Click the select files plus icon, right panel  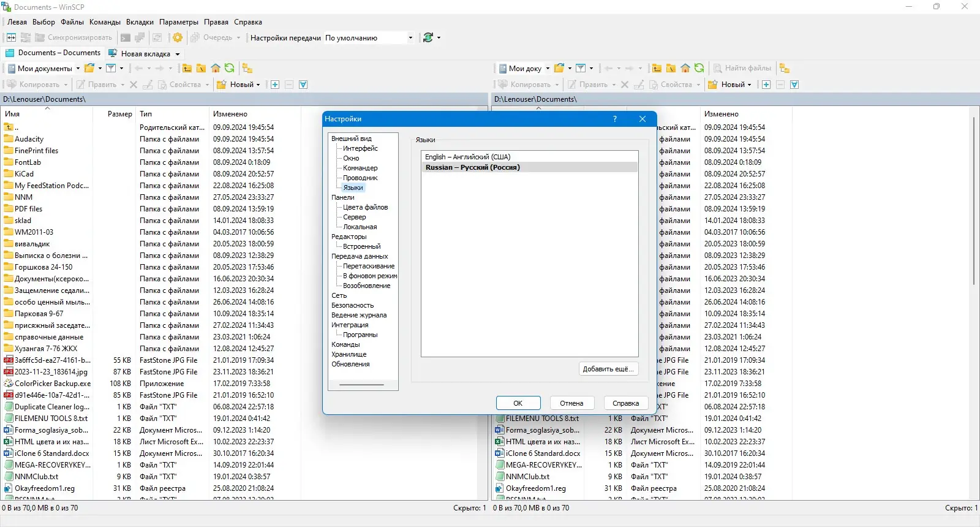coord(766,85)
